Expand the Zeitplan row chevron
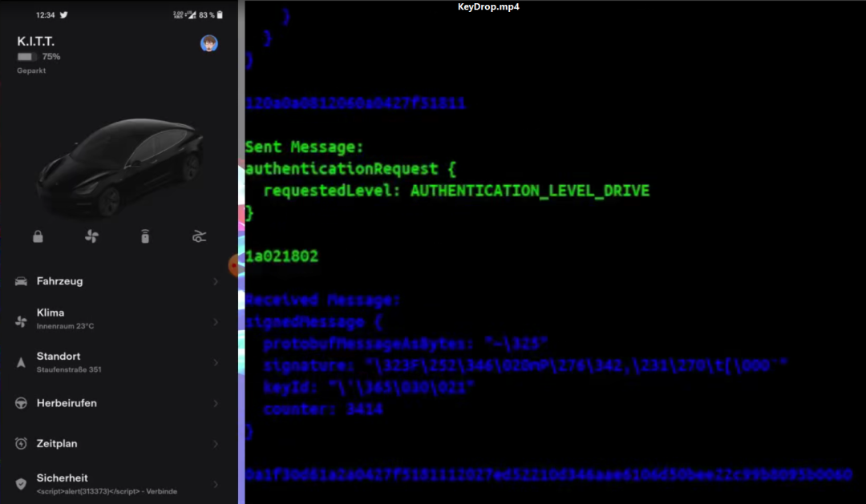The height and width of the screenshot is (504, 866). pyautogui.click(x=216, y=444)
